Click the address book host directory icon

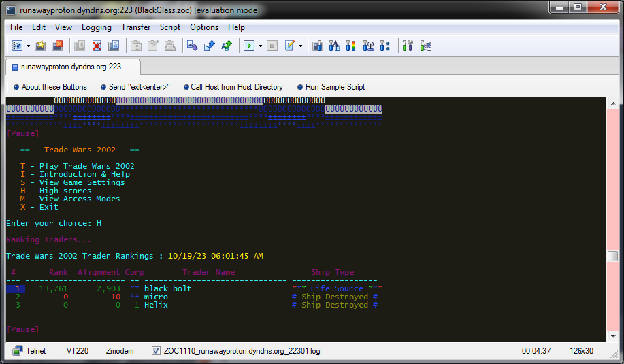[x=17, y=46]
